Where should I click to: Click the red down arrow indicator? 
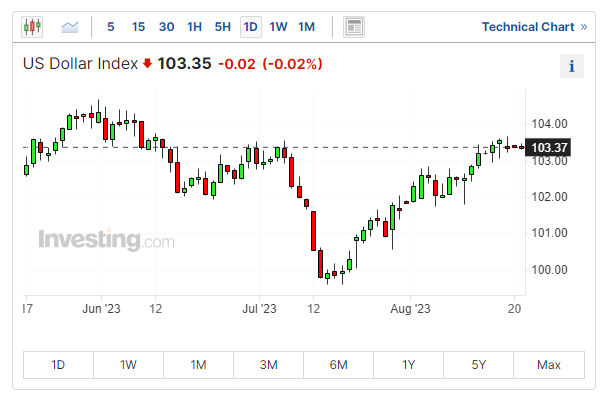(147, 63)
